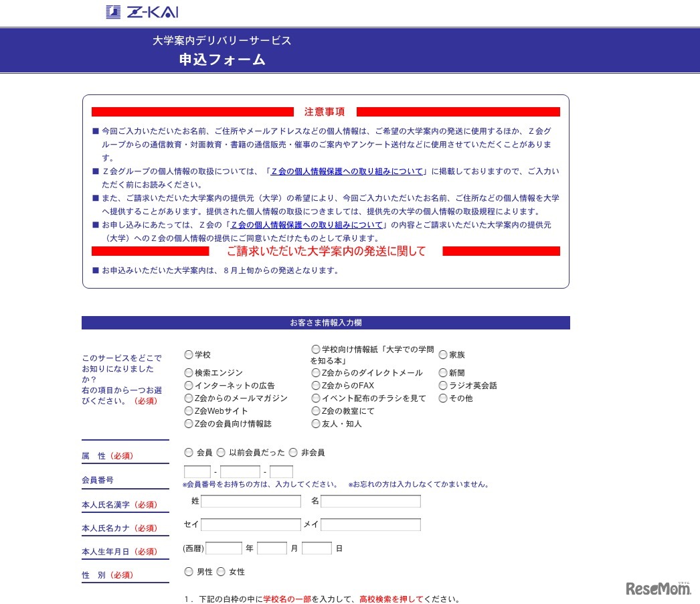Choose 男性 for 性別
700x604 pixels.
tap(189, 572)
